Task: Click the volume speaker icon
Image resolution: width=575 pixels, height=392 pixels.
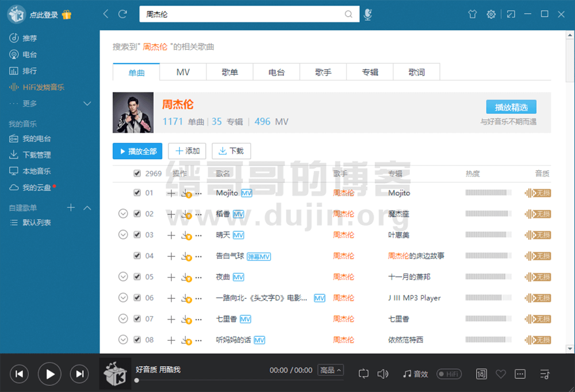Action: (382, 374)
